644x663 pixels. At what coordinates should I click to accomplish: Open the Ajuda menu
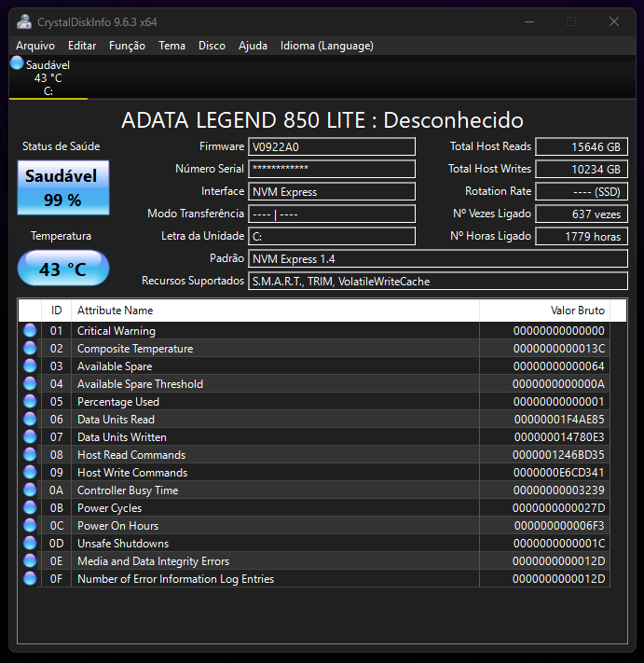253,46
